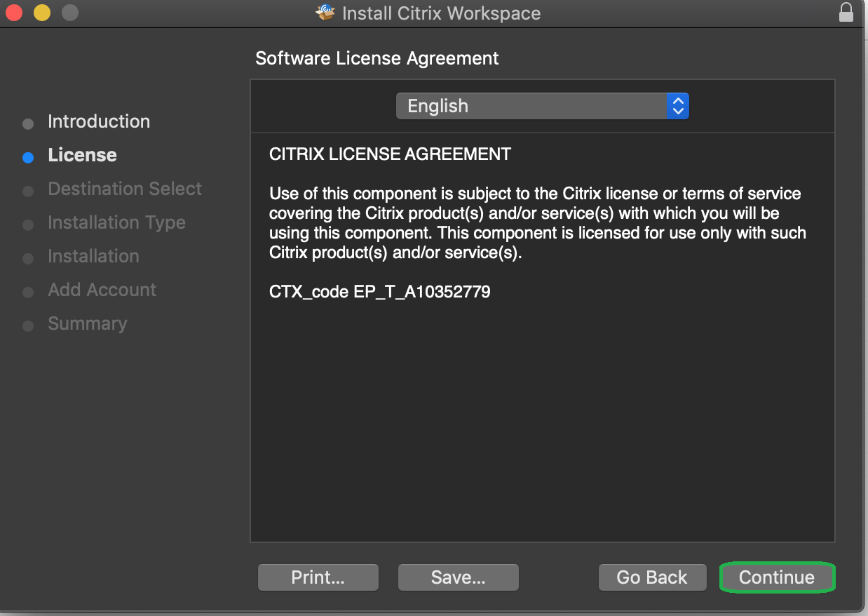The height and width of the screenshot is (616, 868).
Task: Click the Citrix installer package icon
Action: [326, 13]
